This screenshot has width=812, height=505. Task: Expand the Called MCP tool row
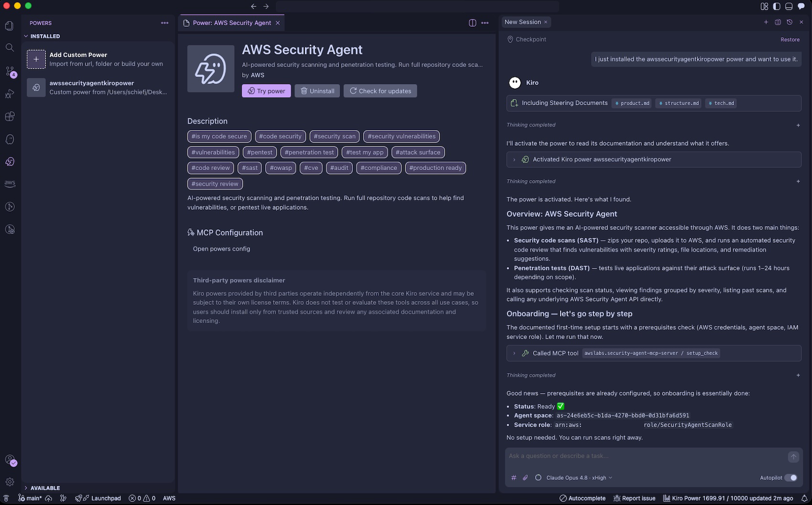point(653,353)
